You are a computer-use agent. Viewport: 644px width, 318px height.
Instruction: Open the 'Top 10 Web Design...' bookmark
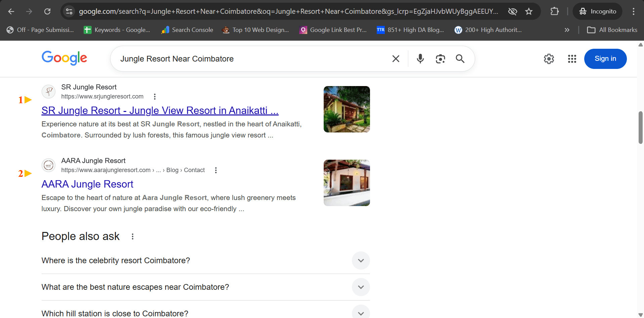point(256,30)
